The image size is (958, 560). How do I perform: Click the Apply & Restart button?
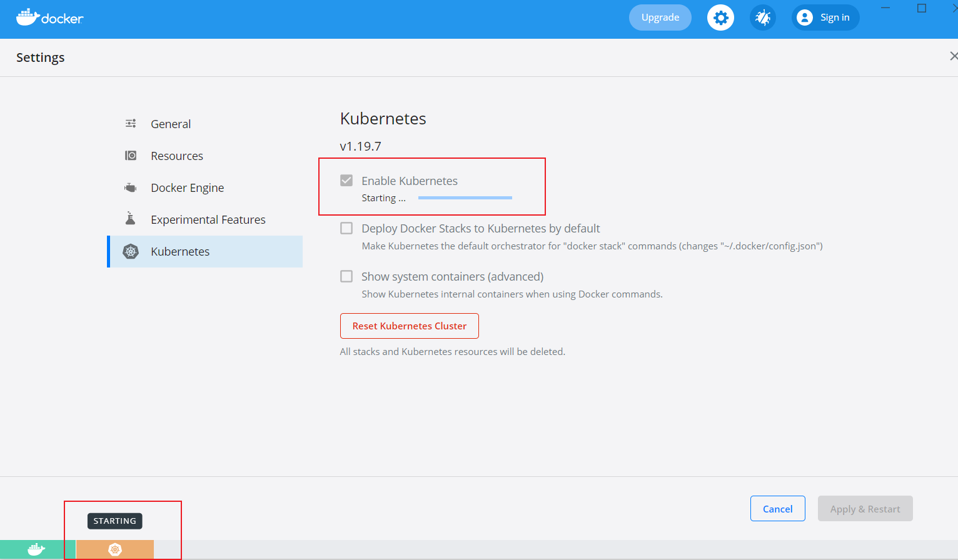(865, 509)
